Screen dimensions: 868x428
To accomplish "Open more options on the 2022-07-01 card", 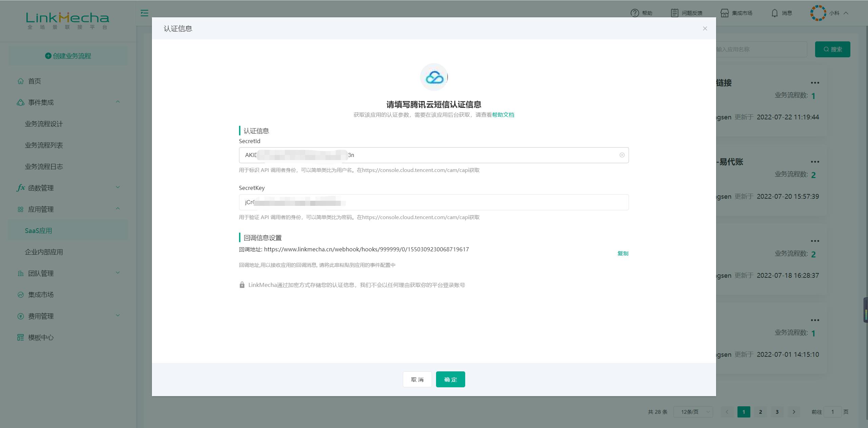I will (815, 320).
